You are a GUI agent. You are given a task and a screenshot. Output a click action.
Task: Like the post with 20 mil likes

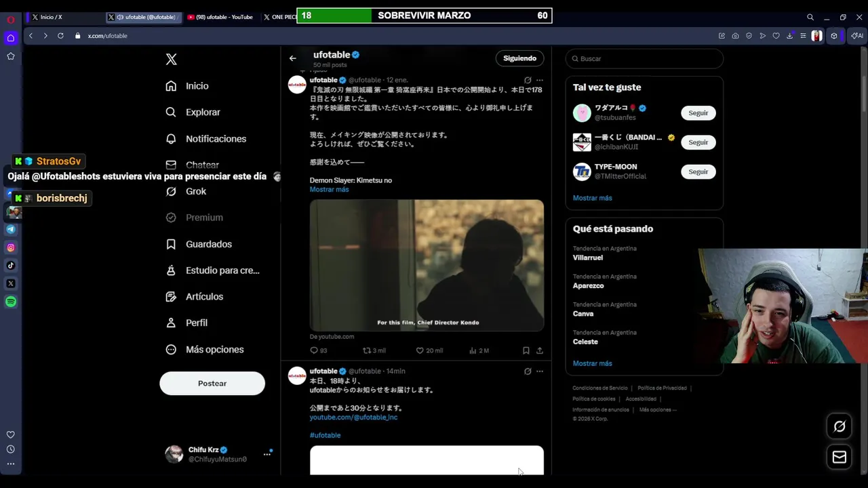[429, 350]
